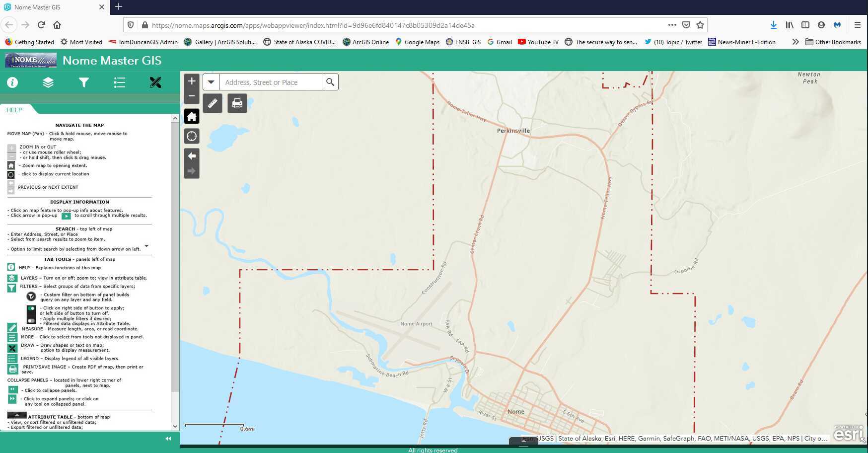Go to previous map extent
Viewport: 868px width, 453px height.
192,156
